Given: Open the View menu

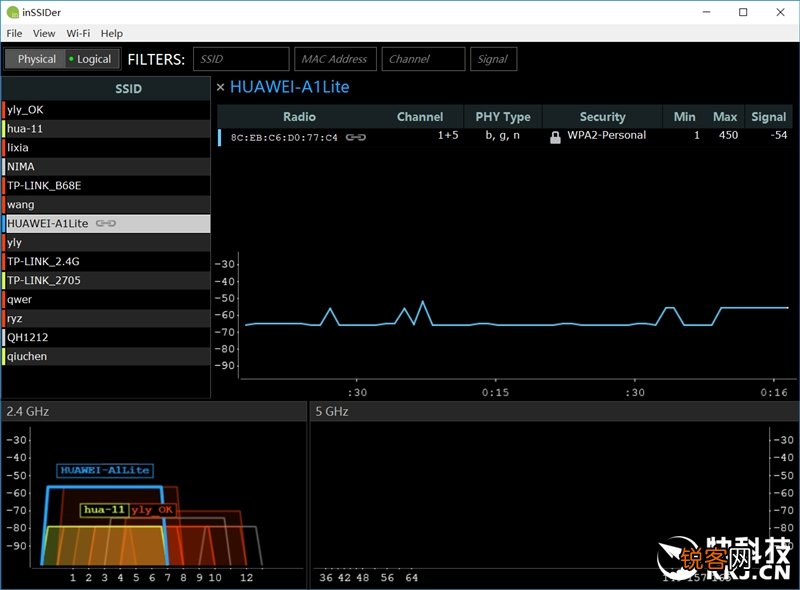Looking at the screenshot, I should tap(44, 33).
